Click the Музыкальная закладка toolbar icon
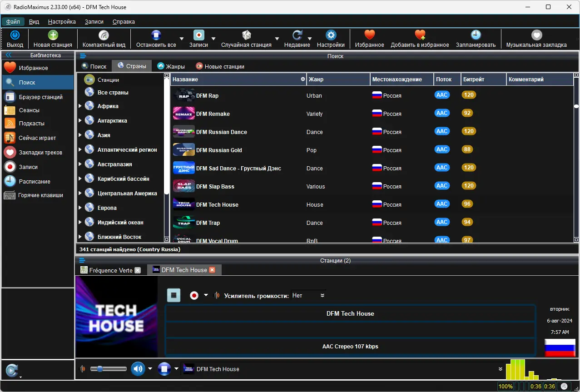The width and height of the screenshot is (580, 392). click(x=536, y=39)
